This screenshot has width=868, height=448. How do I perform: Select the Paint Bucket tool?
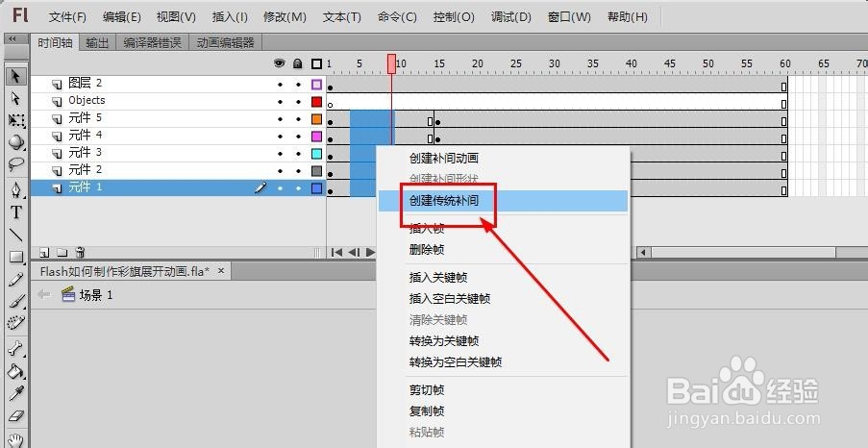(x=16, y=370)
